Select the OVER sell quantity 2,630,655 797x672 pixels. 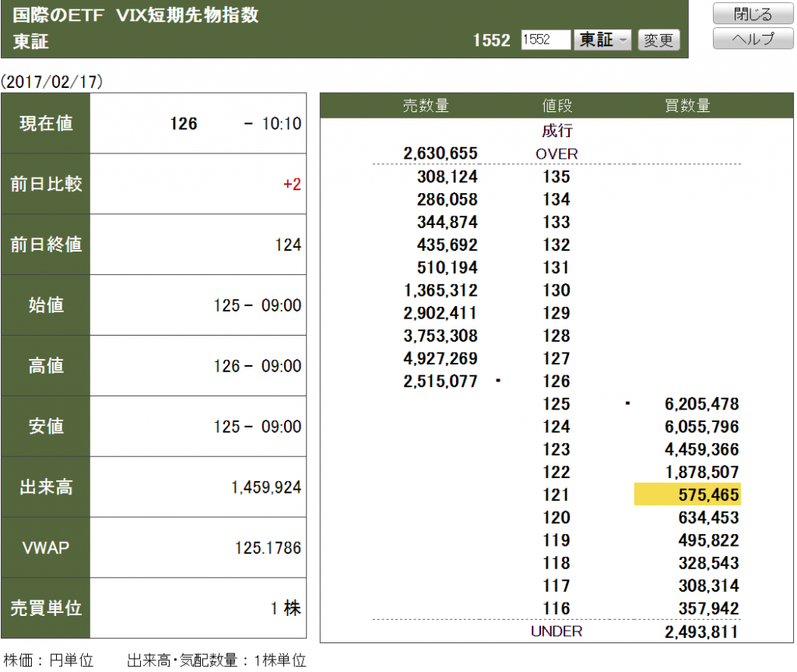441,153
